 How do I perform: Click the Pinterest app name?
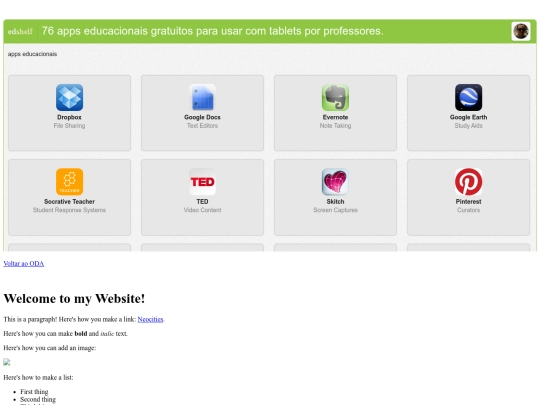[468, 201]
